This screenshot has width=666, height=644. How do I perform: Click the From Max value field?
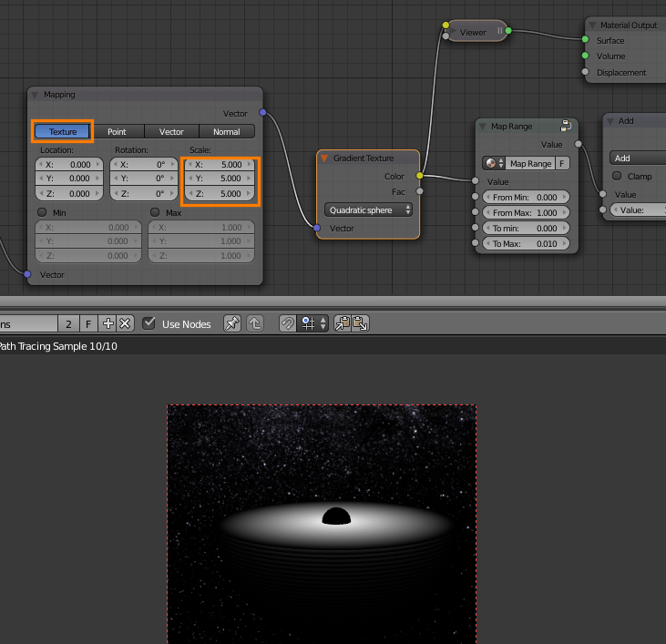pyautogui.click(x=526, y=212)
